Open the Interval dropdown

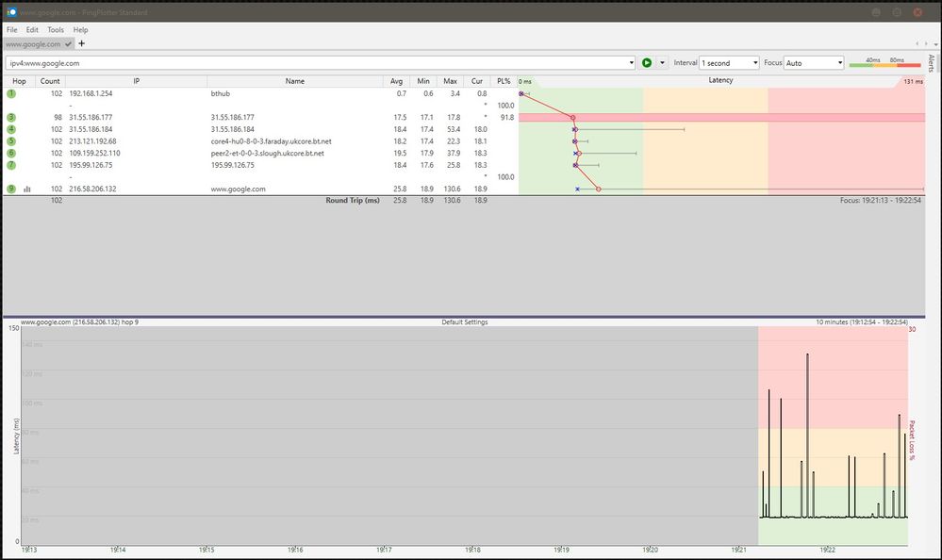tap(729, 63)
